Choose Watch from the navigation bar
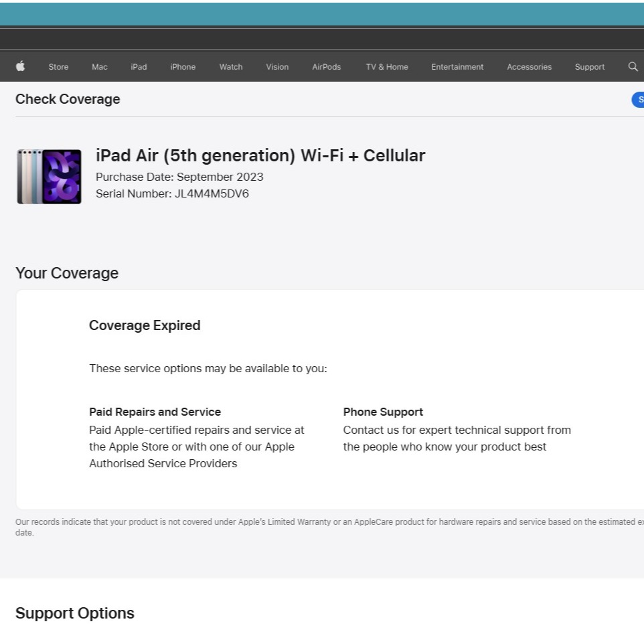 [231, 67]
